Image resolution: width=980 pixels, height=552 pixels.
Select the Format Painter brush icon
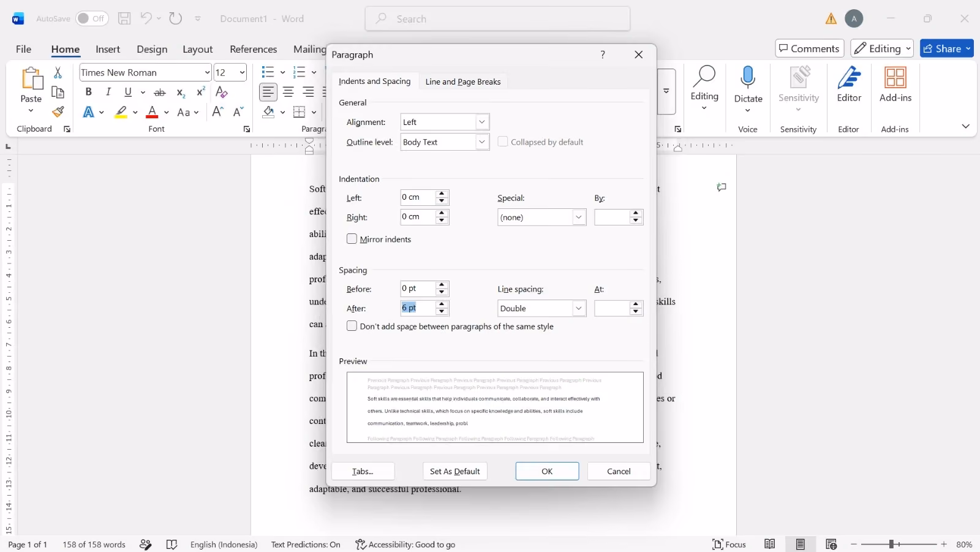pyautogui.click(x=58, y=112)
